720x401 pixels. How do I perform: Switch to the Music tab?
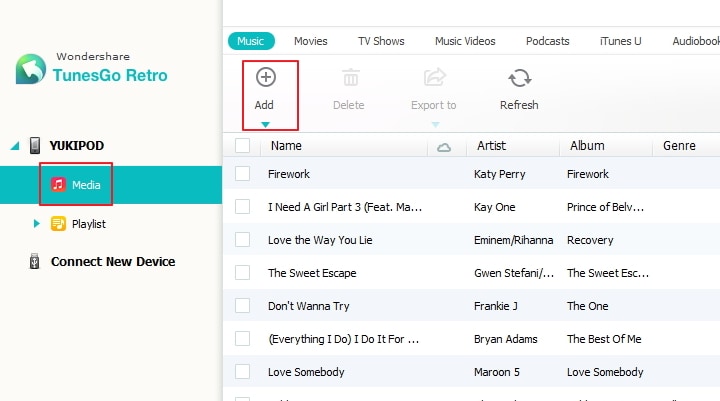[x=251, y=41]
